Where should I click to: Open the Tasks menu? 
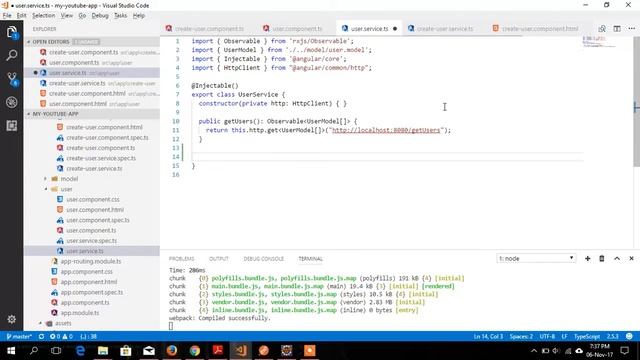pyautogui.click(x=120, y=16)
